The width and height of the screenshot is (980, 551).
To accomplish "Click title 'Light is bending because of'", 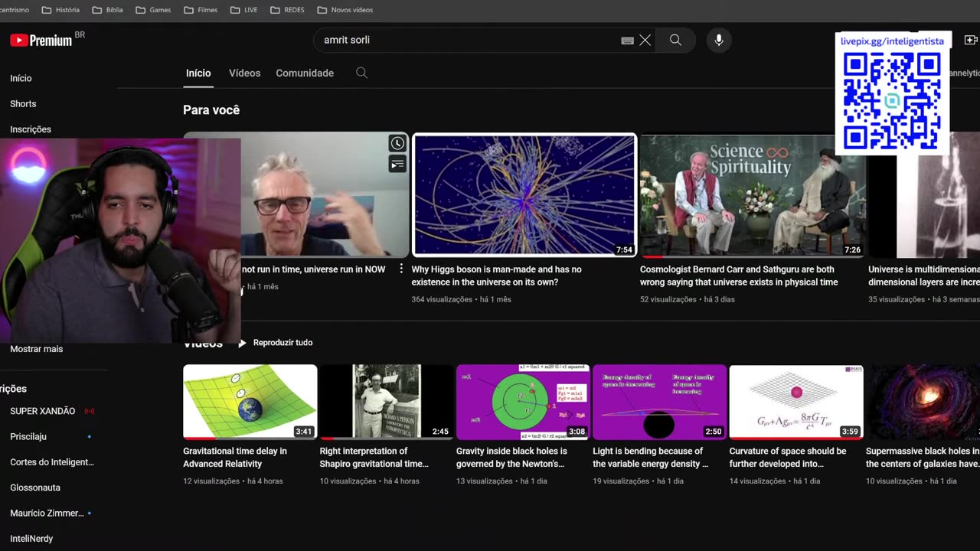I will pyautogui.click(x=651, y=458).
